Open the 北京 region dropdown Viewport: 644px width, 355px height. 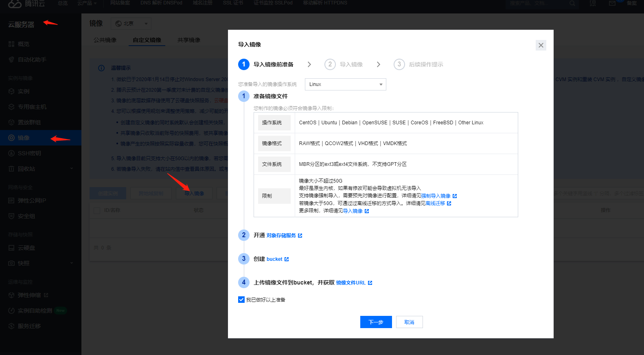click(131, 24)
